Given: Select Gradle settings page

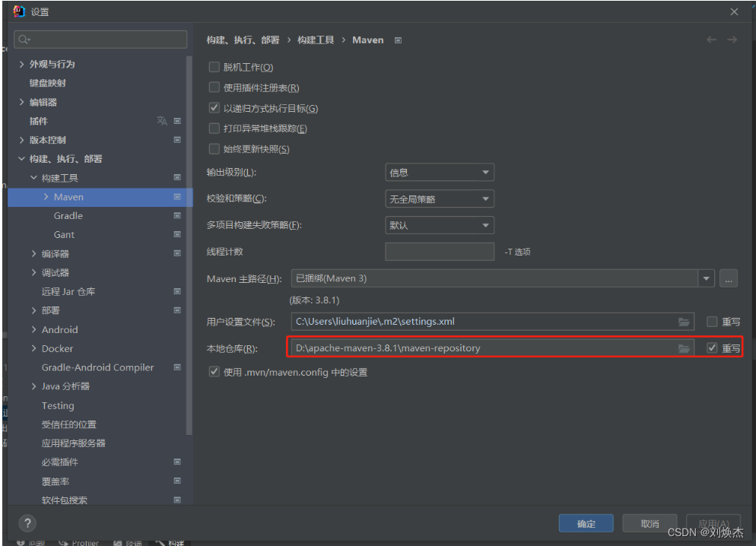Looking at the screenshot, I should coord(68,216).
